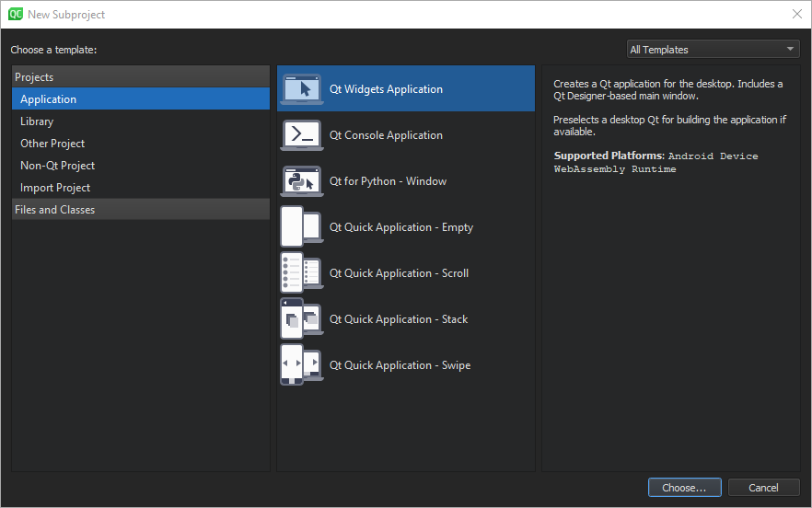Select Import Project category
This screenshot has width=812, height=508.
55,188
